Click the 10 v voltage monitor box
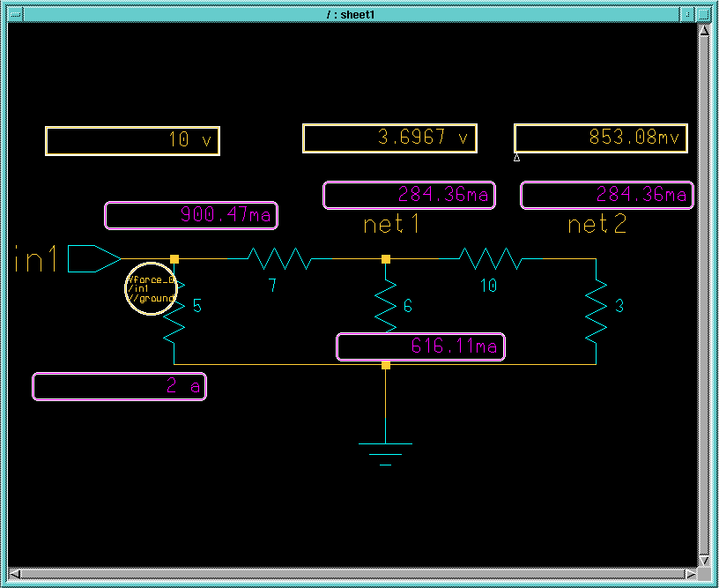The height and width of the screenshot is (588, 719). coord(132,141)
